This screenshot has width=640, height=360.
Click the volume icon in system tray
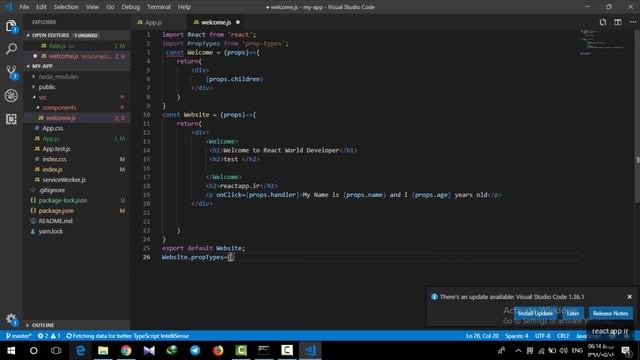(564, 351)
